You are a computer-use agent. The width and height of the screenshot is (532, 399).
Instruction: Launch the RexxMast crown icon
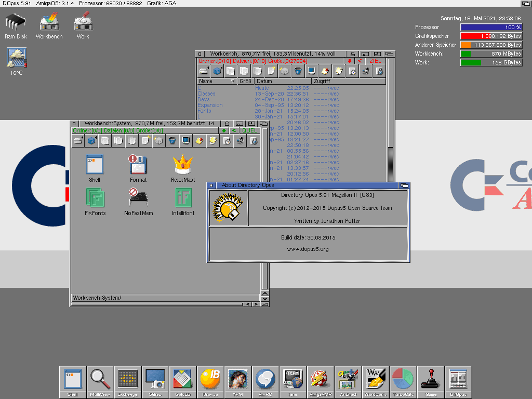pyautogui.click(x=183, y=168)
